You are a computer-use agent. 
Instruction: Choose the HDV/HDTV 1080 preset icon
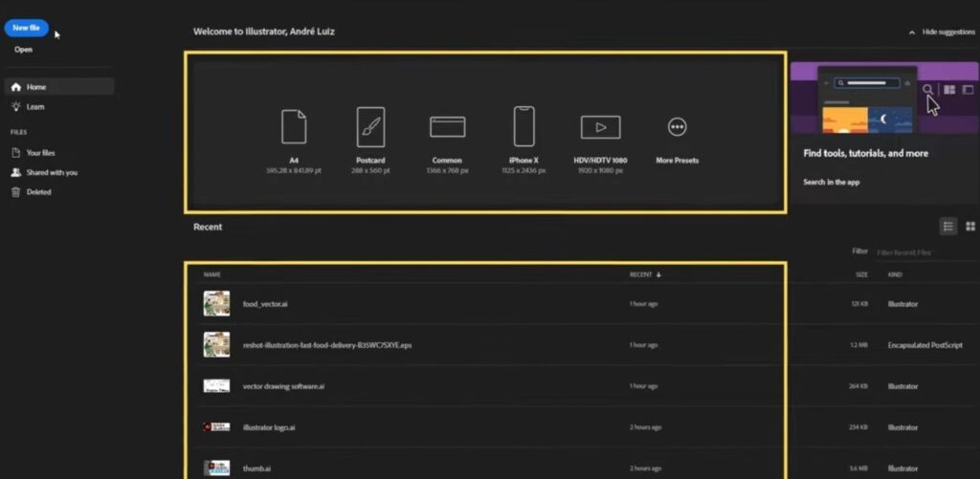(601, 127)
